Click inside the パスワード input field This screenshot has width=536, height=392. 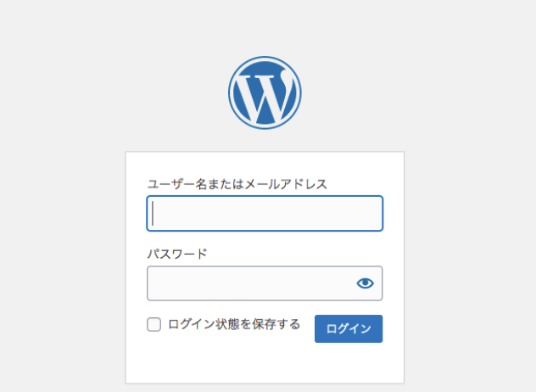click(x=250, y=283)
